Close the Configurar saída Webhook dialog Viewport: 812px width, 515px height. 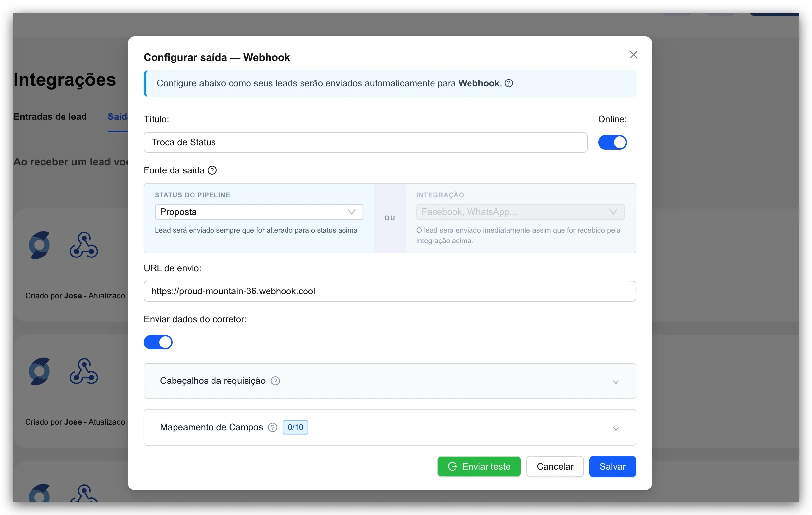coord(633,55)
